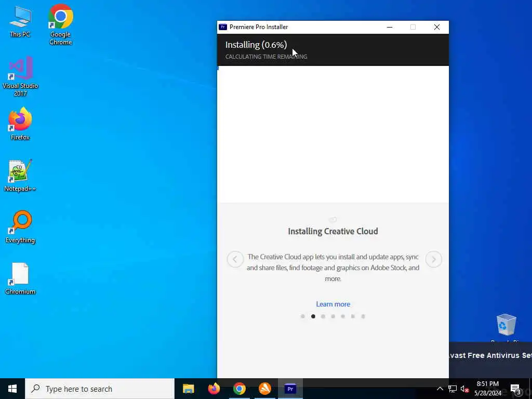
Task: Click the CALCULATING TIME REMAINING text
Action: tap(267, 57)
